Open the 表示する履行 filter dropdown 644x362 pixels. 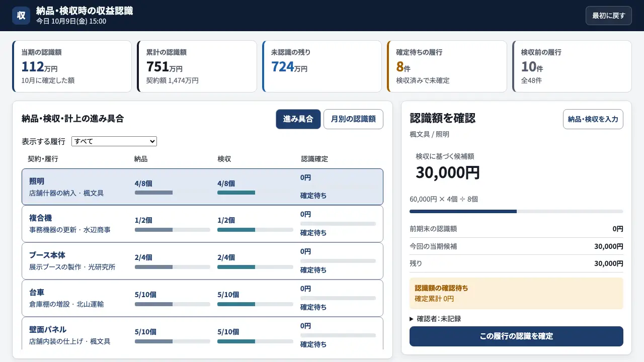point(114,141)
